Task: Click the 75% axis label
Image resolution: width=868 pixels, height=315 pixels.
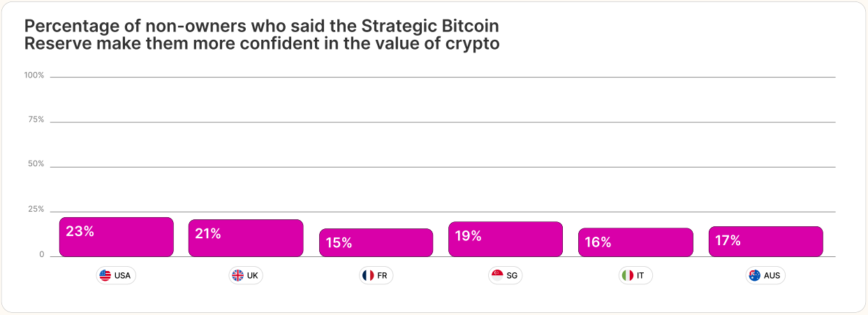Action: click(x=36, y=119)
